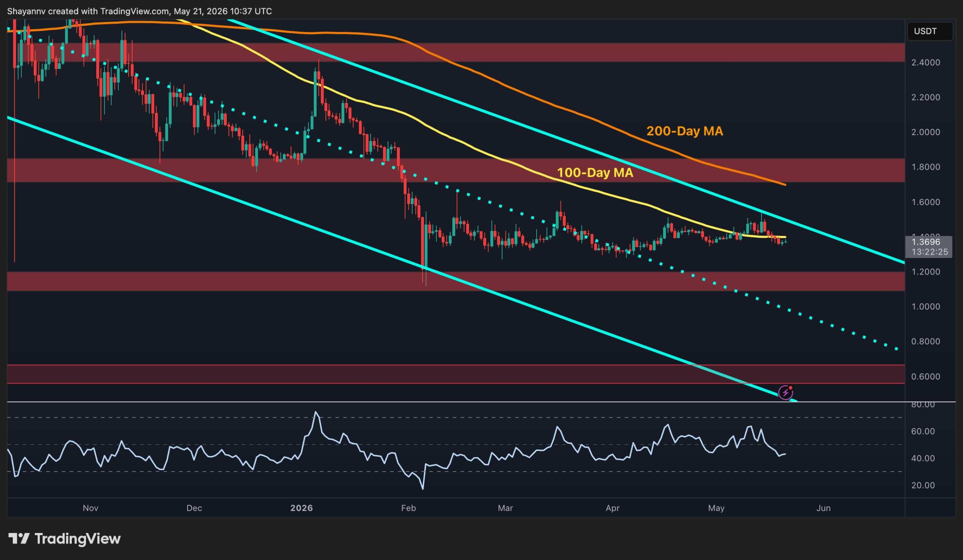
Task: Click the RSI 40.00 axis value
Action: pyautogui.click(x=922, y=458)
